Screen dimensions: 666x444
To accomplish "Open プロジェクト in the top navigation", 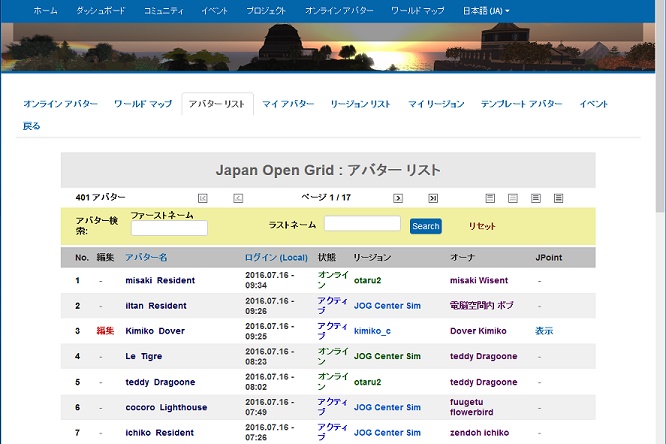I will [x=266, y=11].
